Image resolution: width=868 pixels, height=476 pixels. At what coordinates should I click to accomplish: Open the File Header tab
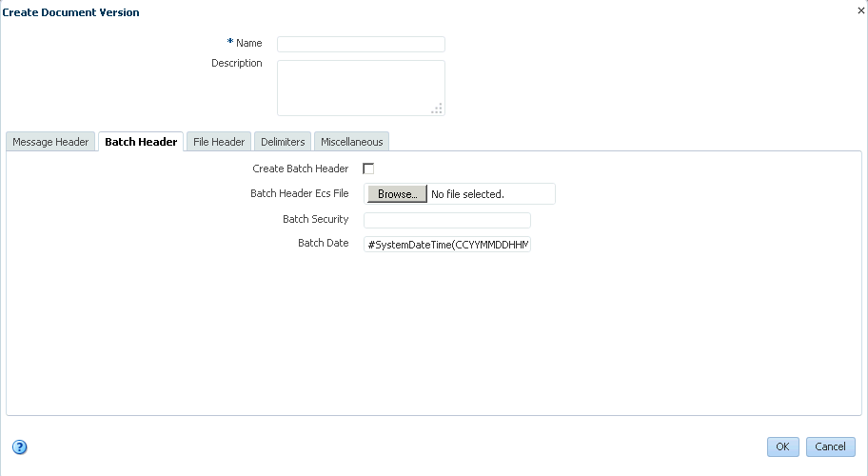[x=219, y=142]
